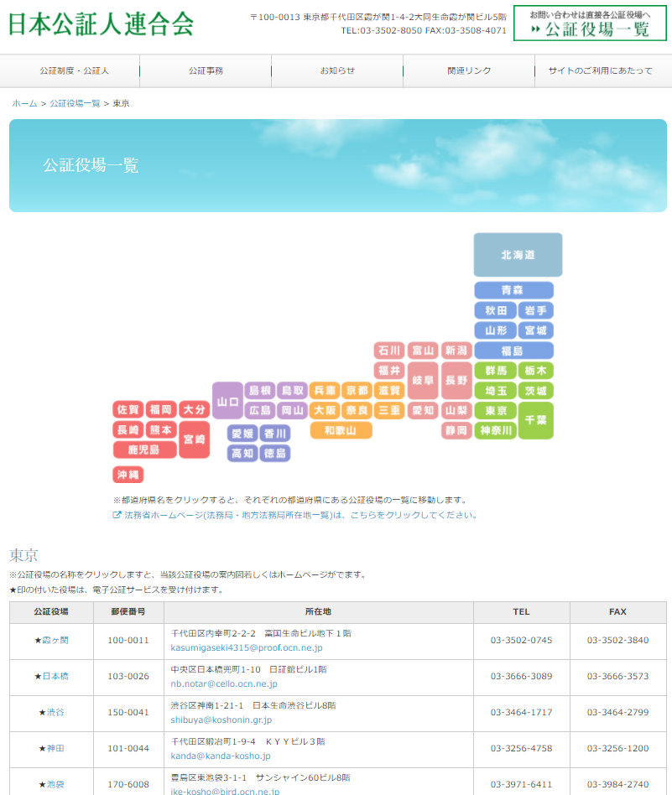
Task: Select 石川 on the prefecture map
Action: (389, 351)
